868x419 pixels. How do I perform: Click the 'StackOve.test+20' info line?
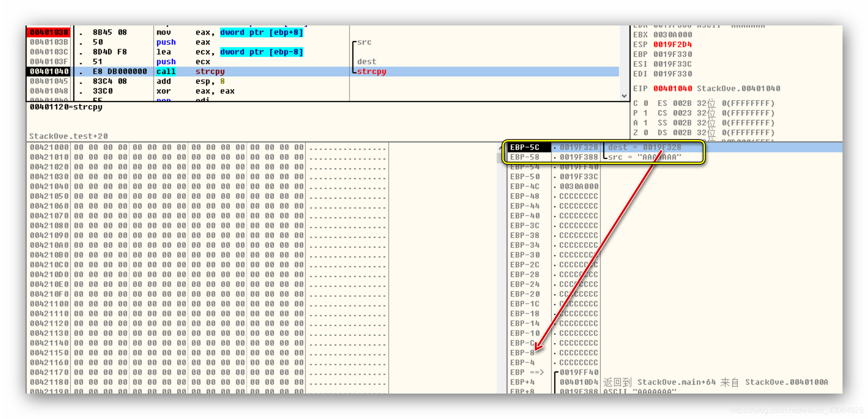coord(69,136)
